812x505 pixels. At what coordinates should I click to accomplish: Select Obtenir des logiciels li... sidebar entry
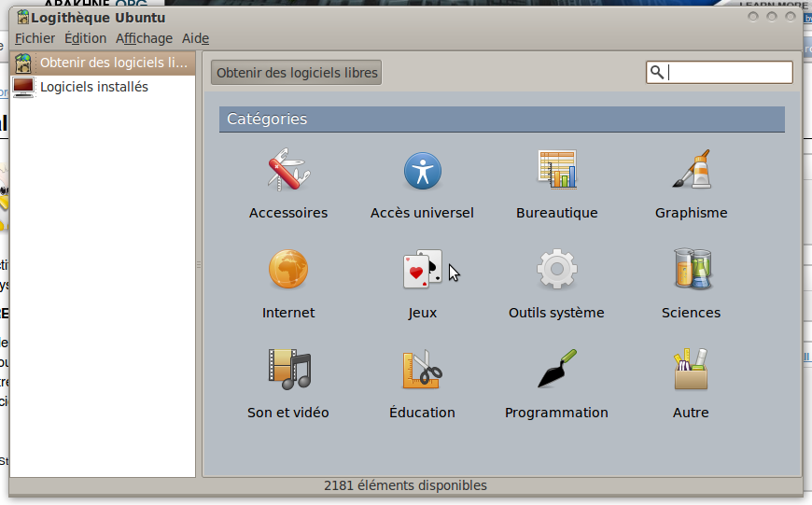click(x=103, y=63)
